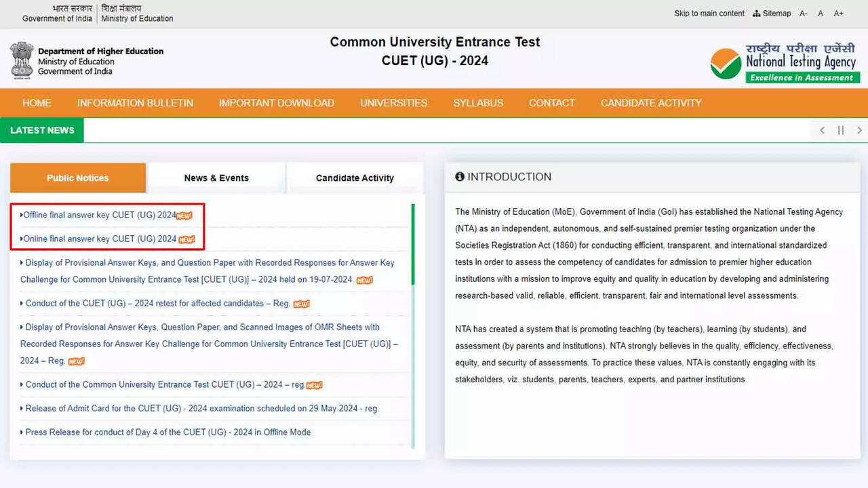Open INFORMATION BULLETIN menu
Viewport: 868px width, 488px height.
point(135,103)
